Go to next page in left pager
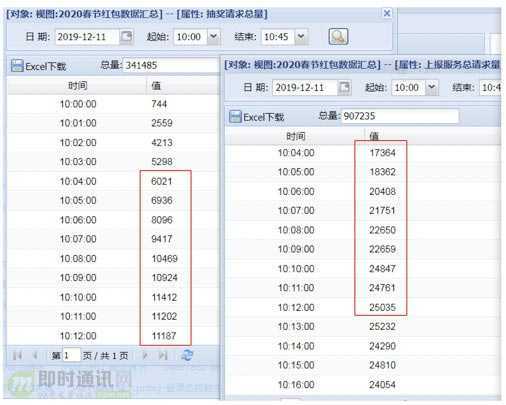The height and width of the screenshot is (405, 506). pyautogui.click(x=145, y=356)
